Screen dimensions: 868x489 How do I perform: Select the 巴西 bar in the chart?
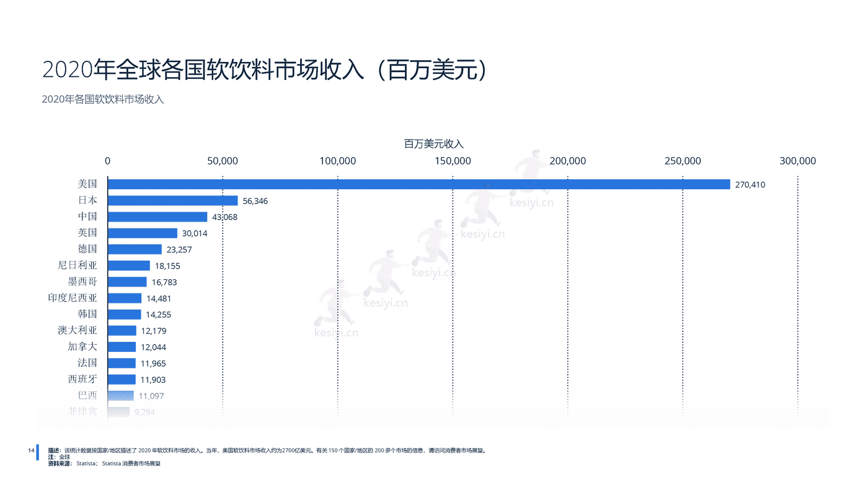[x=121, y=396]
